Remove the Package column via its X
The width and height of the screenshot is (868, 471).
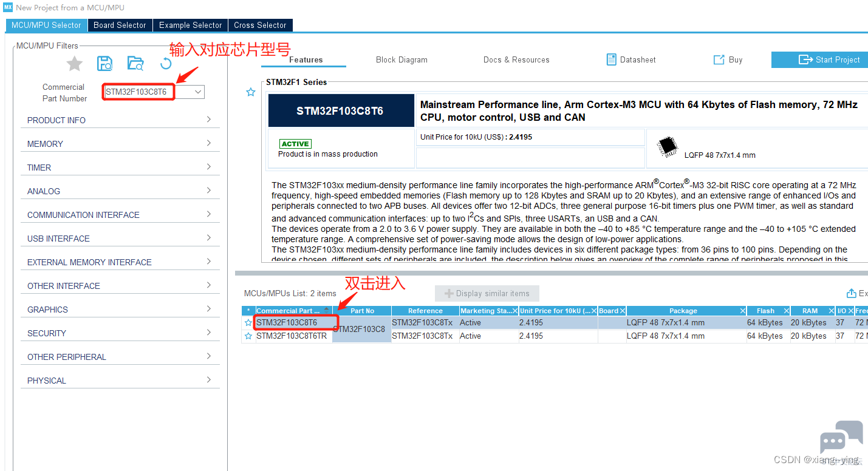[743, 311]
